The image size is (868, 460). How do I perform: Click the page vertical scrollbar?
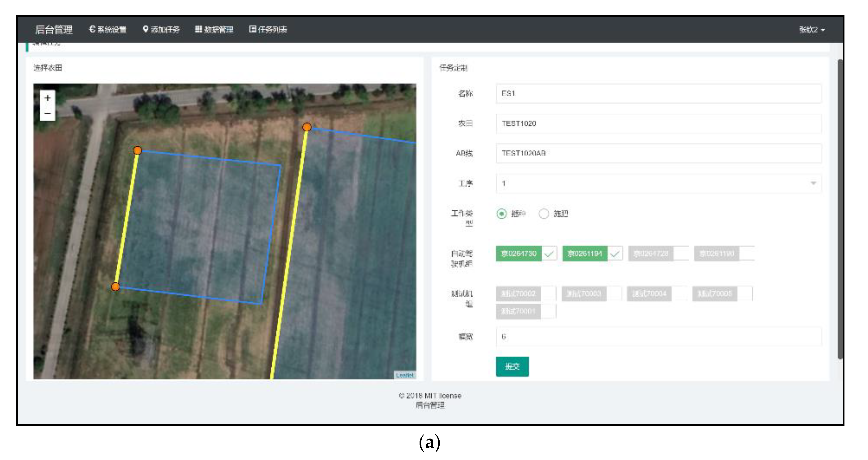pyautogui.click(x=840, y=209)
